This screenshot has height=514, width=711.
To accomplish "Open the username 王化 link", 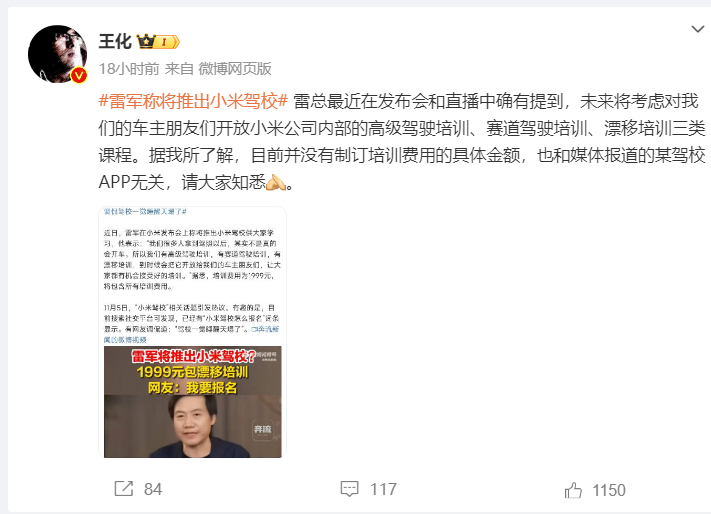I will [115, 42].
